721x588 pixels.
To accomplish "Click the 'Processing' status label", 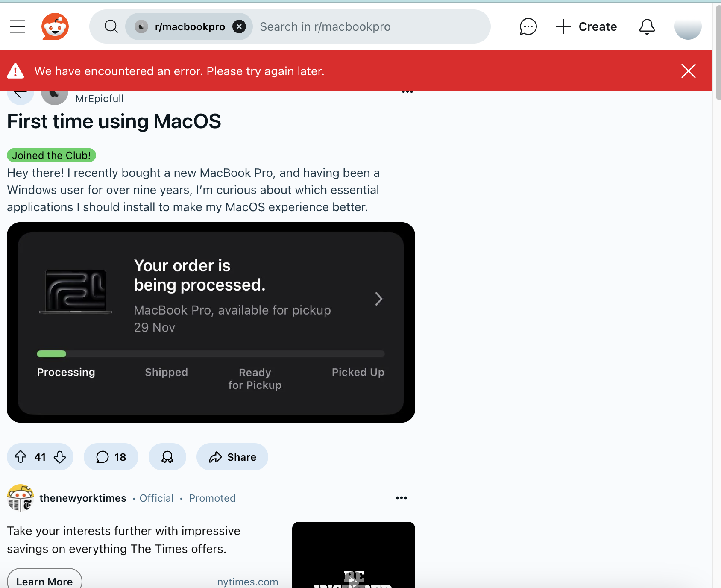I will (x=66, y=372).
